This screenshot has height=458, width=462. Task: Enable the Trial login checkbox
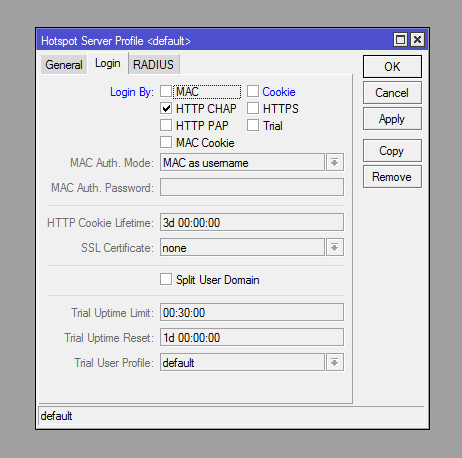click(253, 125)
